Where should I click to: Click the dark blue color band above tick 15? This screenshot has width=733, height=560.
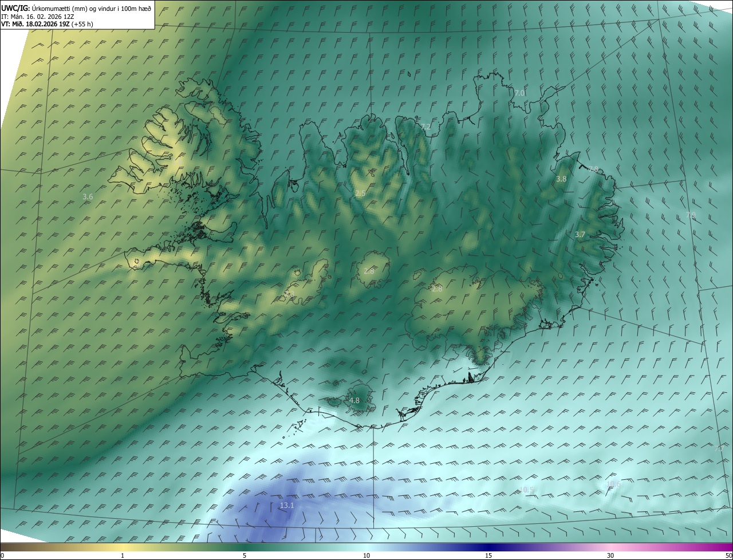tap(488, 547)
